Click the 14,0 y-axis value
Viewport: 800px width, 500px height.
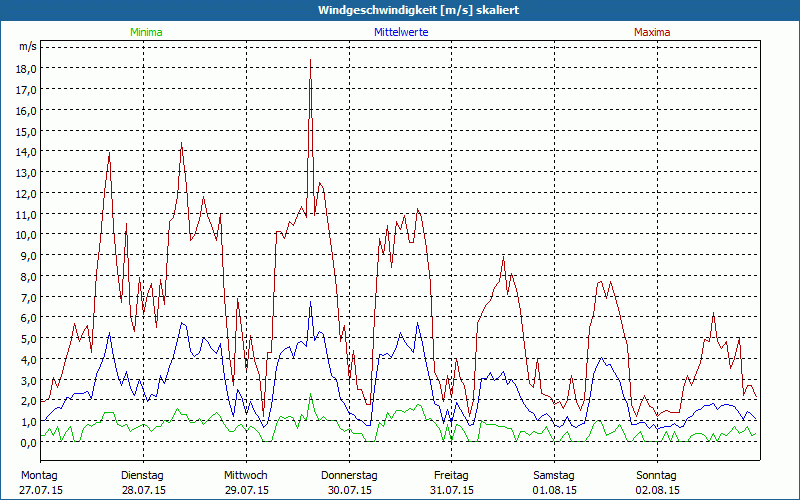click(x=27, y=152)
